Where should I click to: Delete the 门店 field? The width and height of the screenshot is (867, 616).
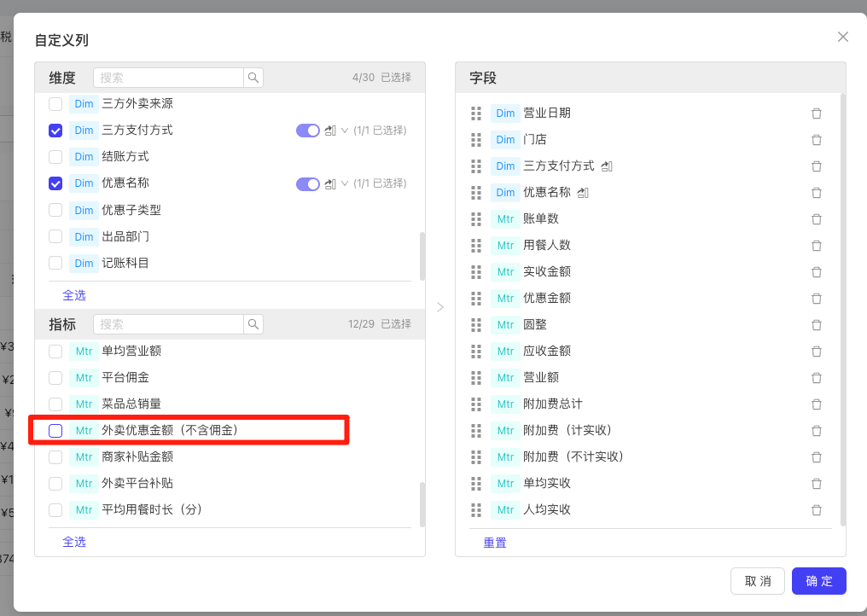(x=816, y=140)
